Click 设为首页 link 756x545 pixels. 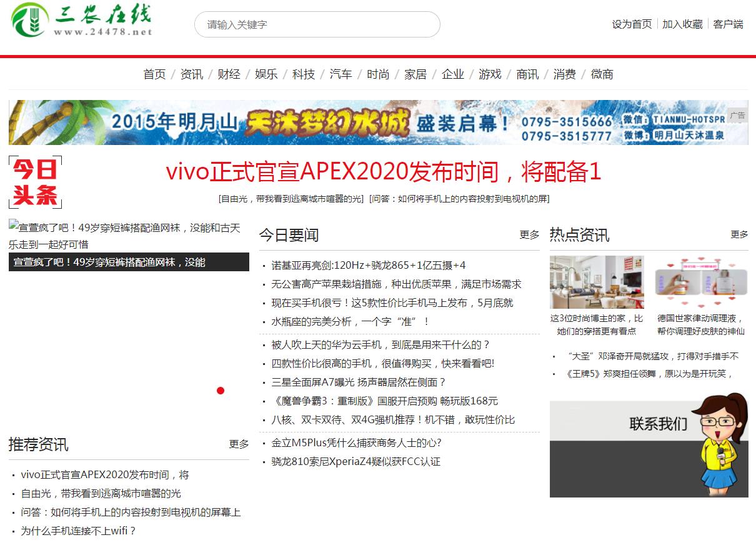[x=632, y=24]
